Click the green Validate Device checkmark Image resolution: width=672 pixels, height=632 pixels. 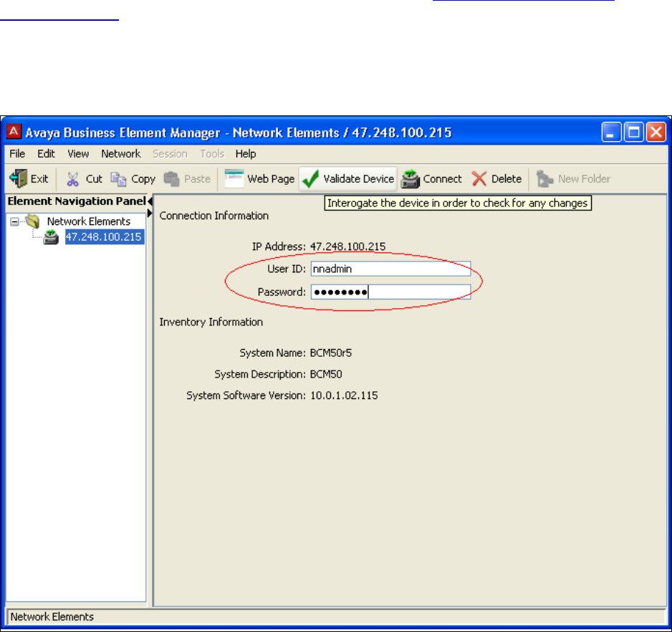click(x=310, y=179)
